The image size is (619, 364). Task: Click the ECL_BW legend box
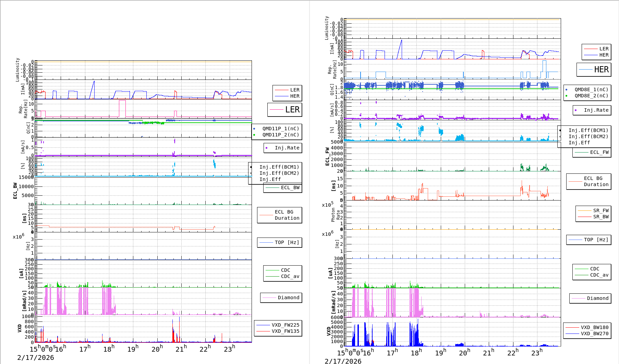pyautogui.click(x=282, y=187)
